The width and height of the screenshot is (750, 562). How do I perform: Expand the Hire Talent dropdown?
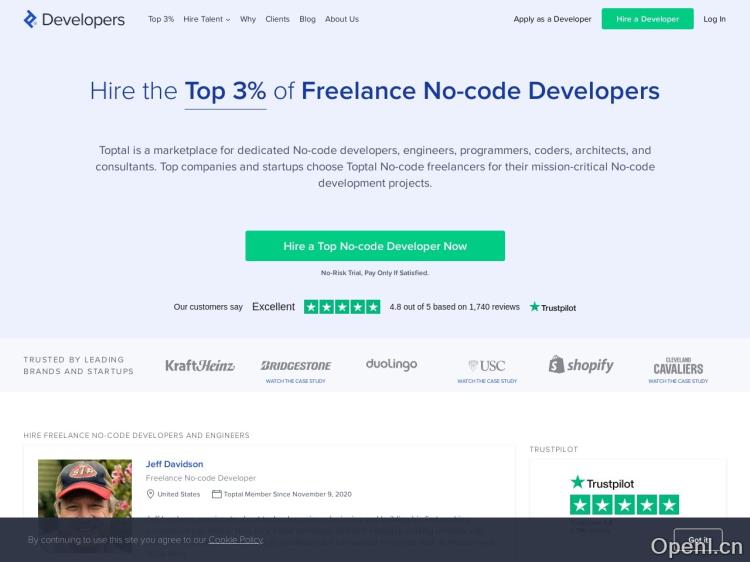207,19
